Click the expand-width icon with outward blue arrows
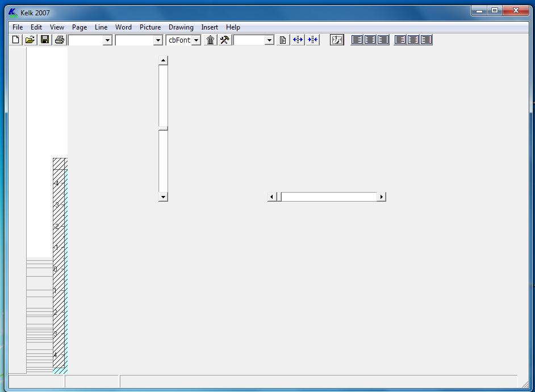Viewport: 535px width, 392px height. click(x=298, y=40)
